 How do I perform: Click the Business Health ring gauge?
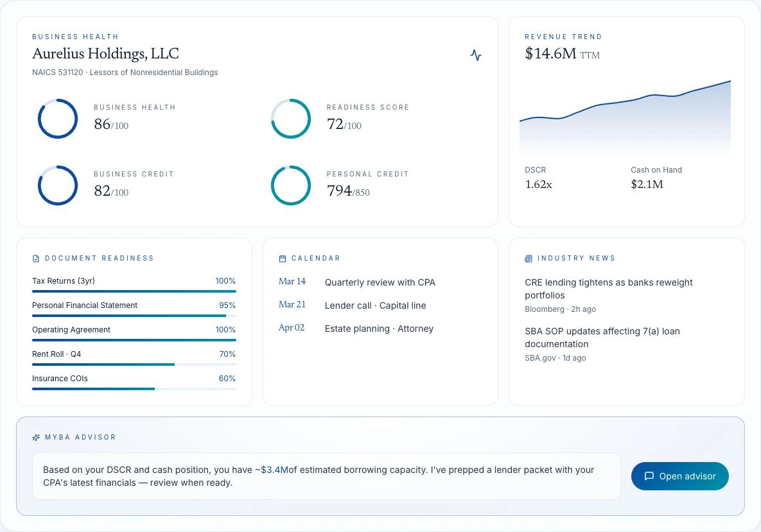click(x=58, y=119)
